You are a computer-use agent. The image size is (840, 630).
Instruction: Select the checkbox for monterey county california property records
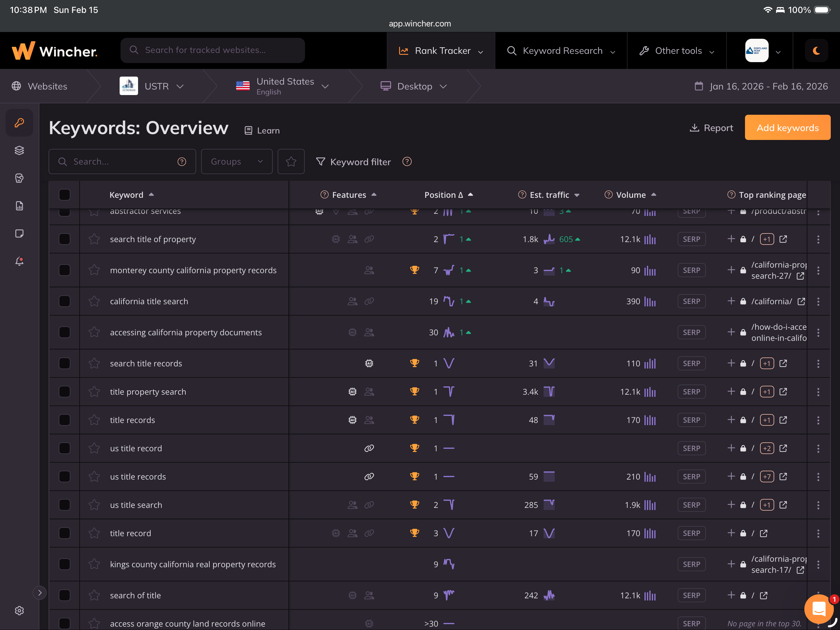click(64, 270)
